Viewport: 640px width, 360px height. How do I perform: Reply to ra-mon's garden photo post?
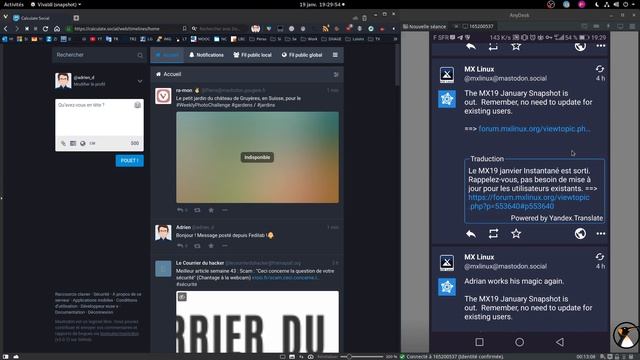180,210
